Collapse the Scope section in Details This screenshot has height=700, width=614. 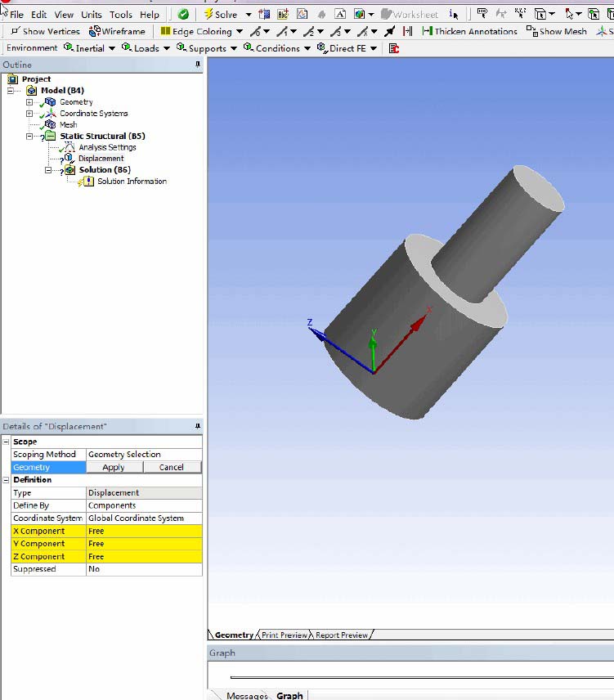point(7,442)
